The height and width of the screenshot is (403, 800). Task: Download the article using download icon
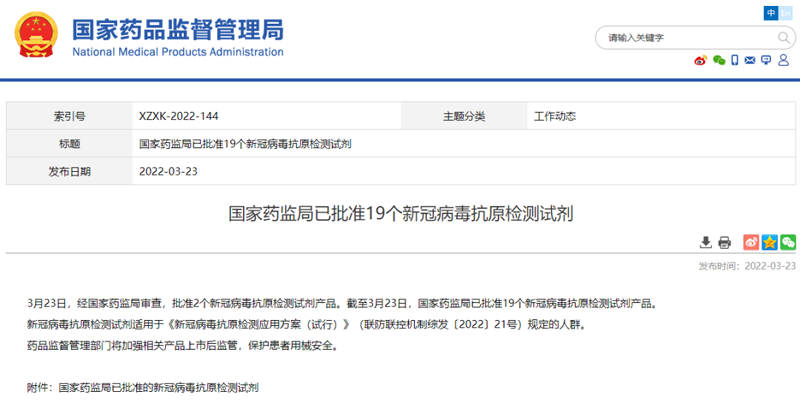click(x=706, y=242)
